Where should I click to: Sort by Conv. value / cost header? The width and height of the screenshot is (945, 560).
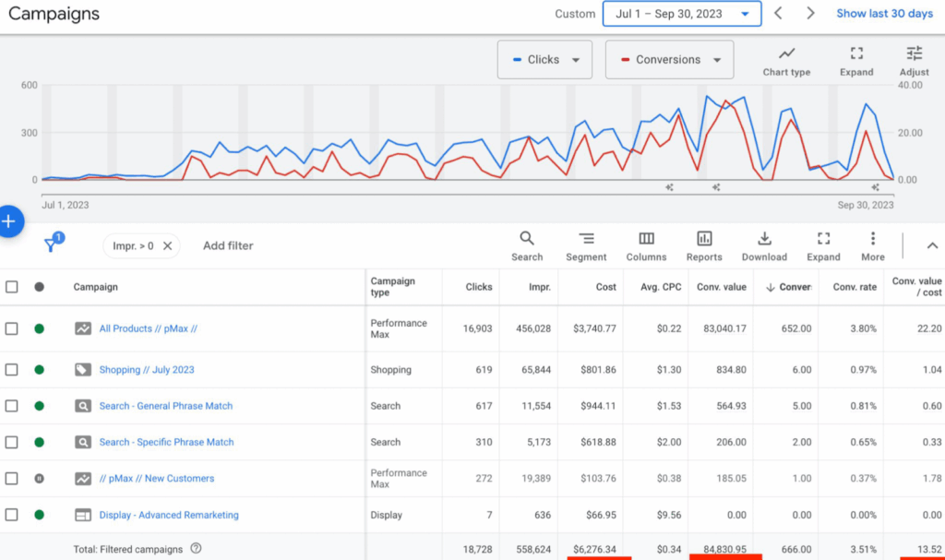tap(916, 287)
